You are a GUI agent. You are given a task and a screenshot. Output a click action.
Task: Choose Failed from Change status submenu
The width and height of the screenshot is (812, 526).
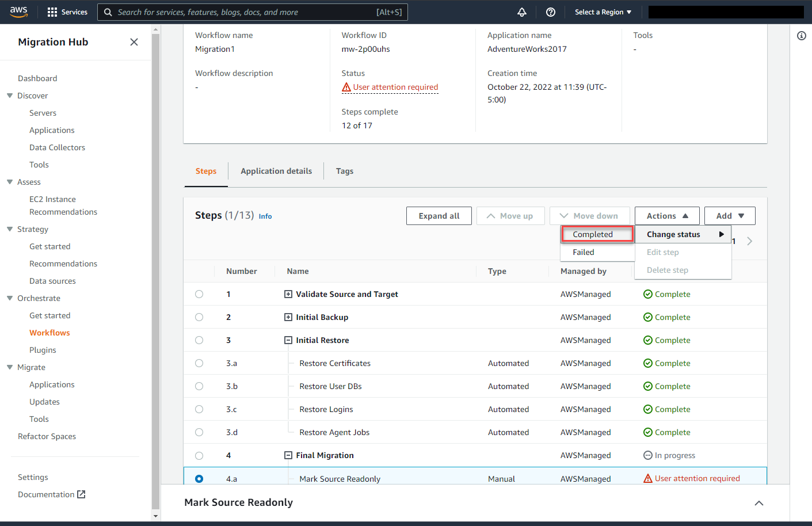pos(597,252)
